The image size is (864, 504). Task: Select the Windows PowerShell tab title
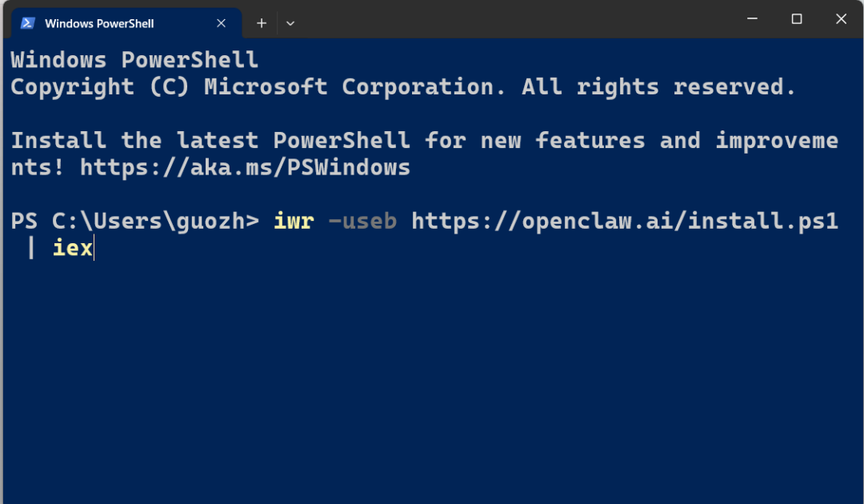coord(99,23)
